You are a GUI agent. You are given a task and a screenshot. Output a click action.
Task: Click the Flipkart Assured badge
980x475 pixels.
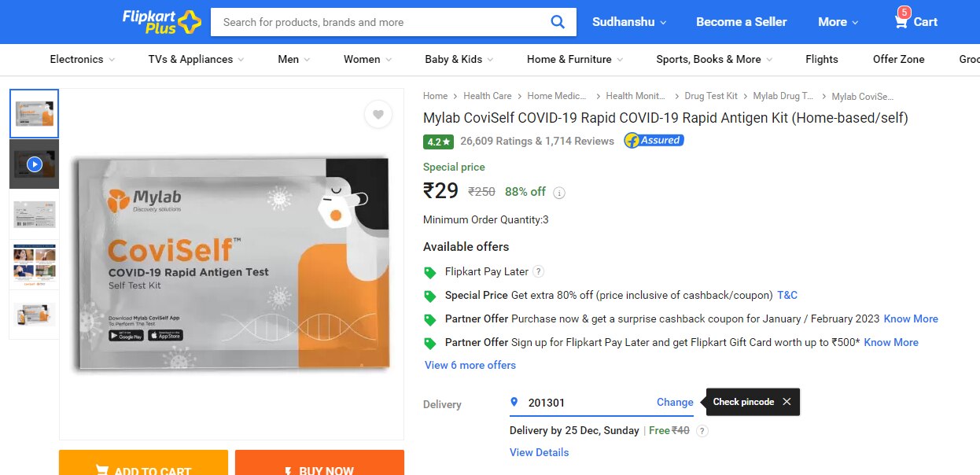pyautogui.click(x=654, y=141)
